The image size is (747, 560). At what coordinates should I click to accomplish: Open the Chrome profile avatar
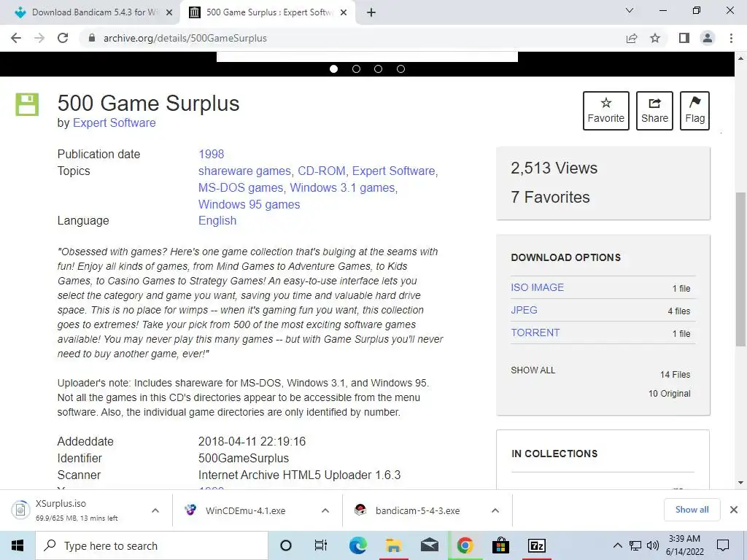pos(708,38)
